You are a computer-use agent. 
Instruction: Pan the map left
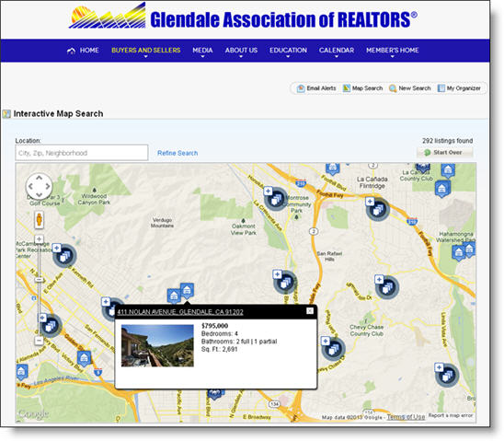tap(30, 186)
